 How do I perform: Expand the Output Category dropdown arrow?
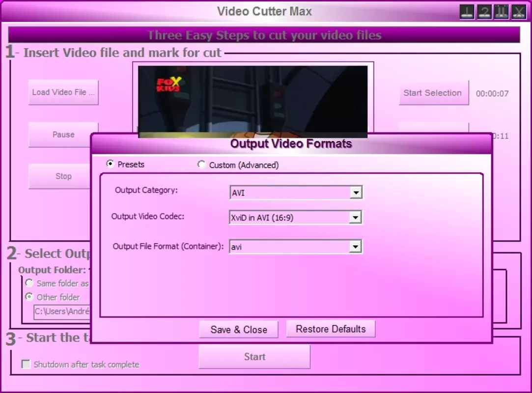tap(356, 193)
